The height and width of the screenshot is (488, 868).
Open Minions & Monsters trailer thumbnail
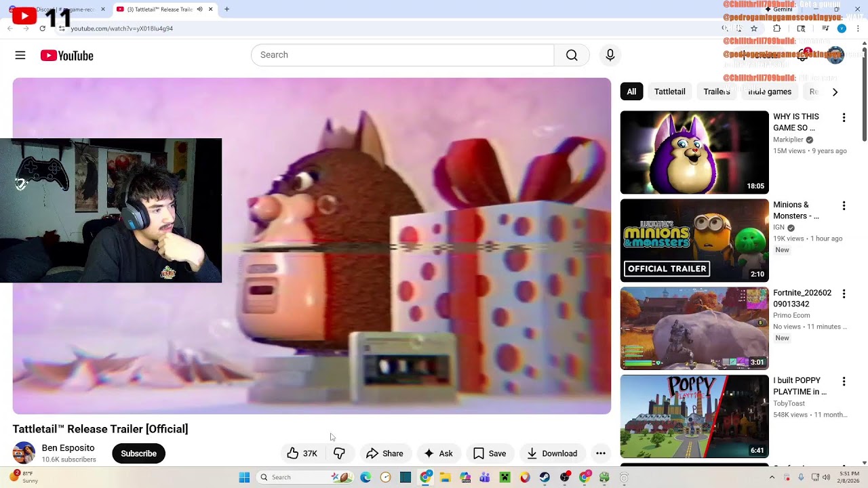click(694, 241)
